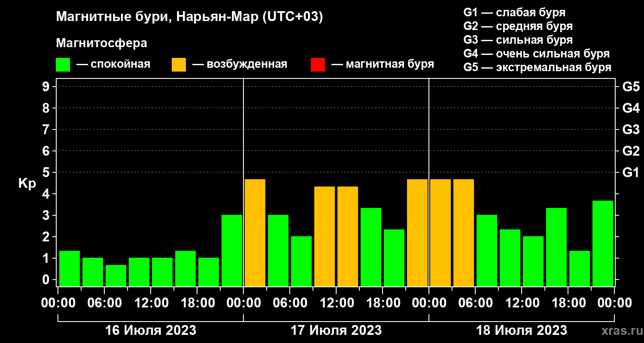Click the first green bar of 16 July, 00:00–03:00
This screenshot has width=644, height=343.
[70, 268]
